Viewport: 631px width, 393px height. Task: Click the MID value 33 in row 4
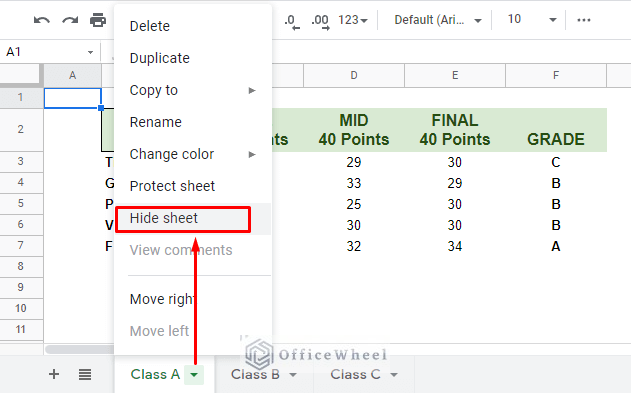click(354, 183)
